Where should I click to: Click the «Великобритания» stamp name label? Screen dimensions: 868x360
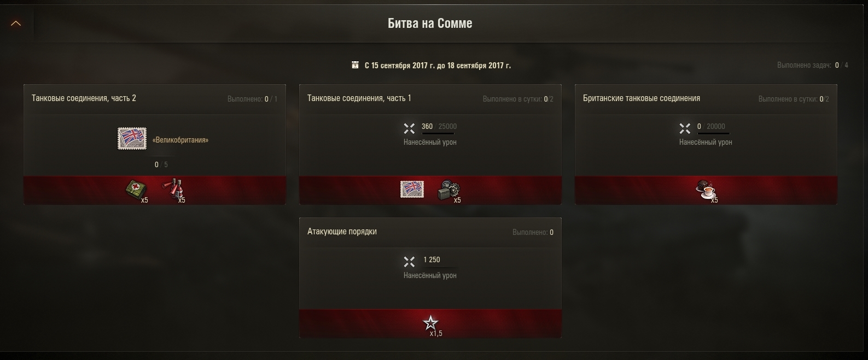pos(180,140)
